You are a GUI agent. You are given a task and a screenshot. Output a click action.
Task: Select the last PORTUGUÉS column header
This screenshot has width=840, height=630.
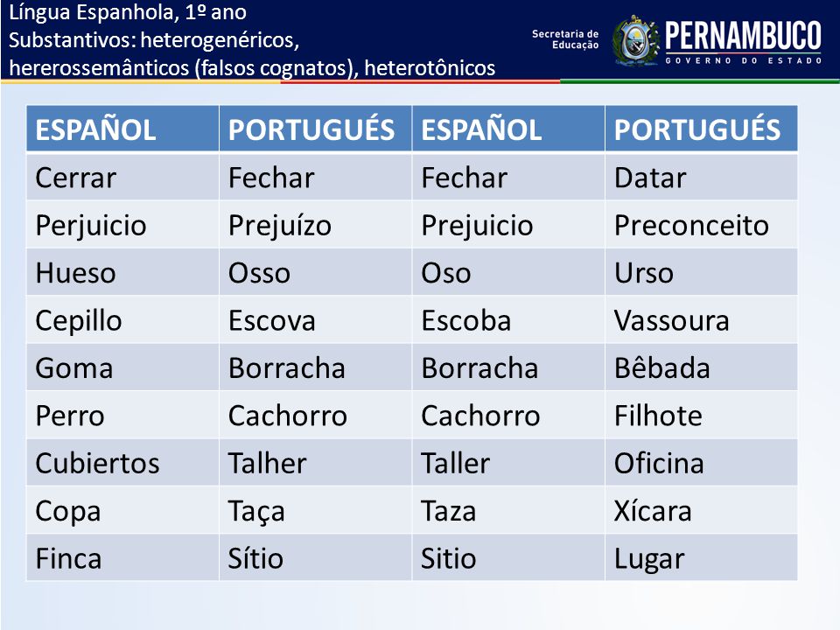coord(701,129)
